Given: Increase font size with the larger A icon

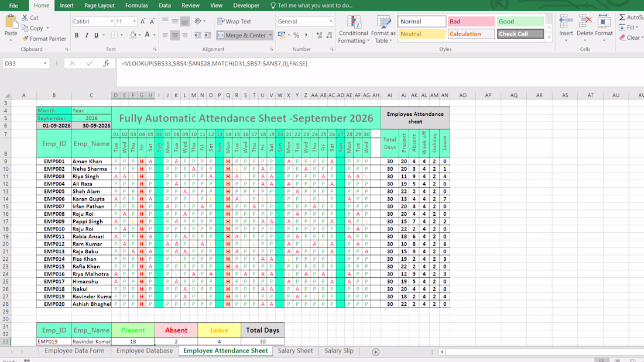Looking at the screenshot, I should (x=143, y=21).
